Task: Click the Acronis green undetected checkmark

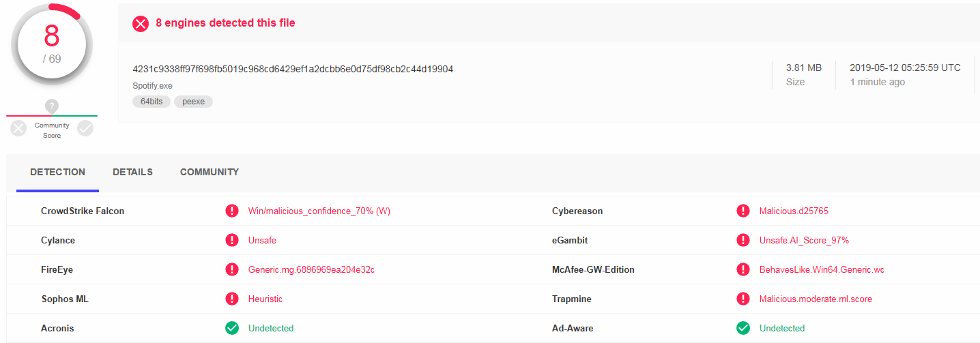Action: pyautogui.click(x=232, y=329)
